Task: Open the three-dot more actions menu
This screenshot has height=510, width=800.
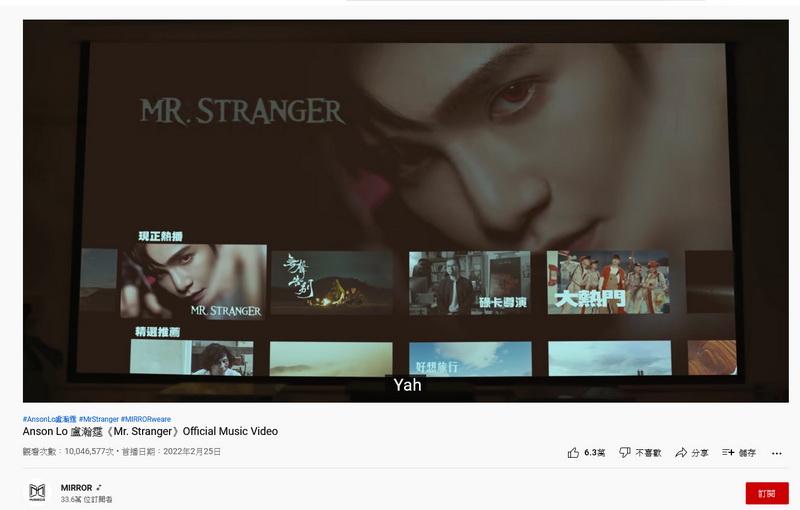Action: [777, 453]
